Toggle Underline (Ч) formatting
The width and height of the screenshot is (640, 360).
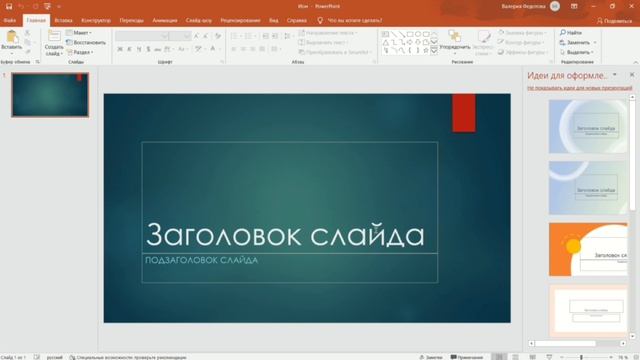(x=139, y=49)
